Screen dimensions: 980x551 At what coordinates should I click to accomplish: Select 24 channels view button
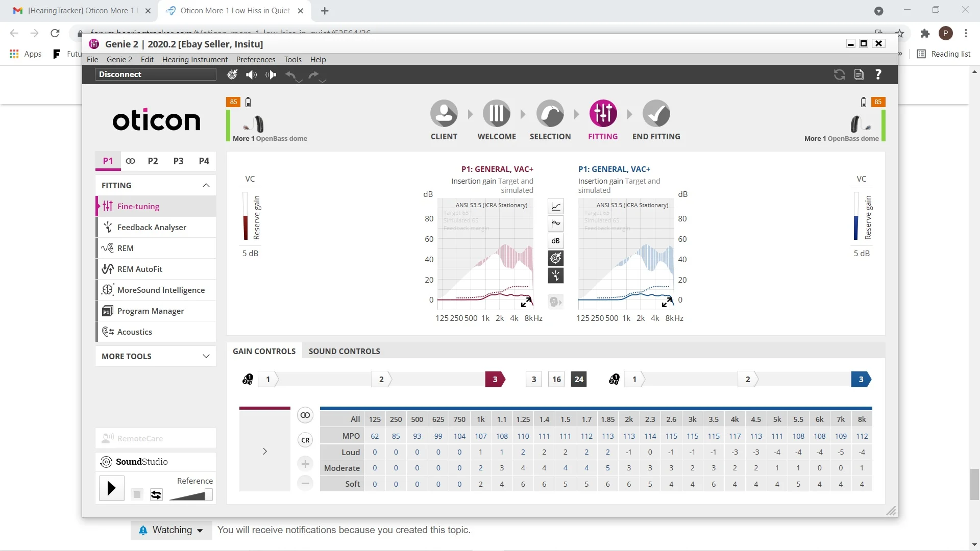579,380
